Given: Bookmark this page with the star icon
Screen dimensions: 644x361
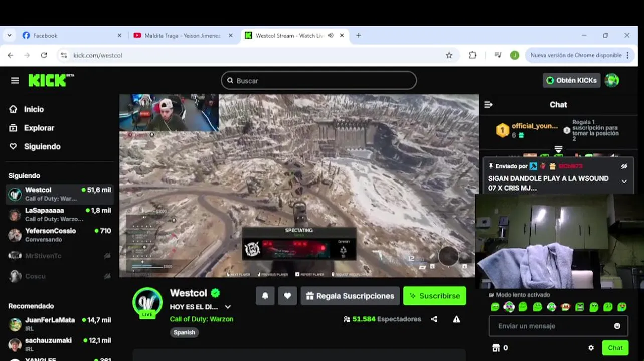Looking at the screenshot, I should [x=449, y=55].
